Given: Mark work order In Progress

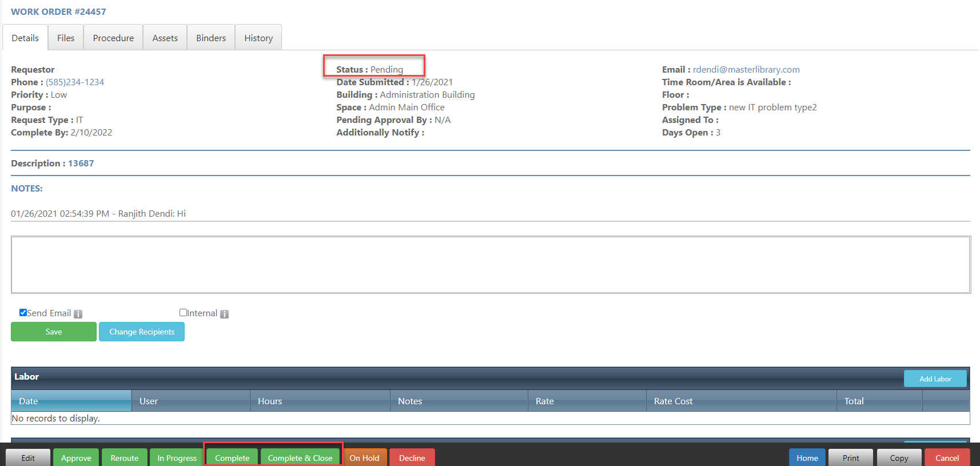Looking at the screenshot, I should tap(177, 457).
